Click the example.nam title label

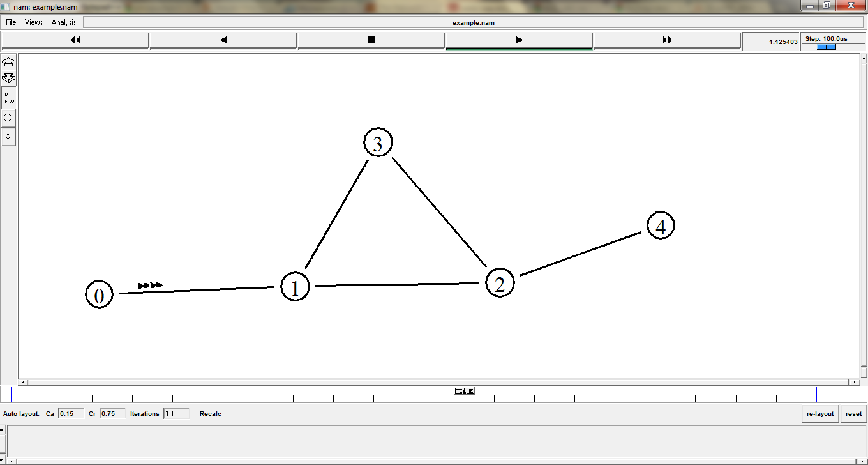coord(474,22)
